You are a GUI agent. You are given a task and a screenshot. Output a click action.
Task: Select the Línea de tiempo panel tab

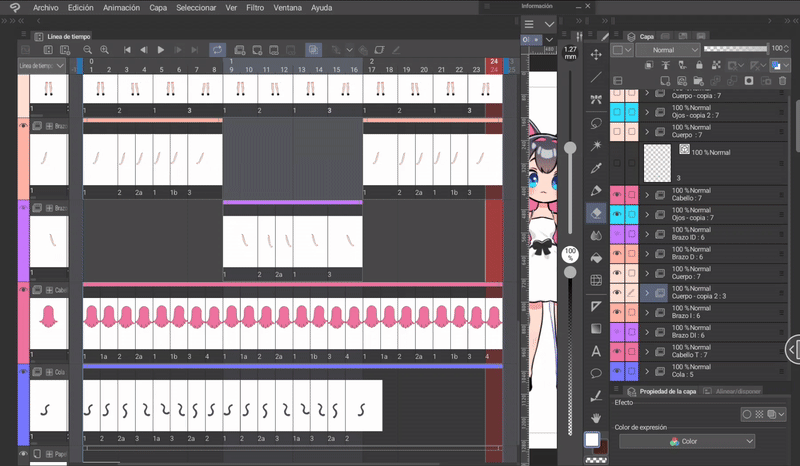pos(63,36)
